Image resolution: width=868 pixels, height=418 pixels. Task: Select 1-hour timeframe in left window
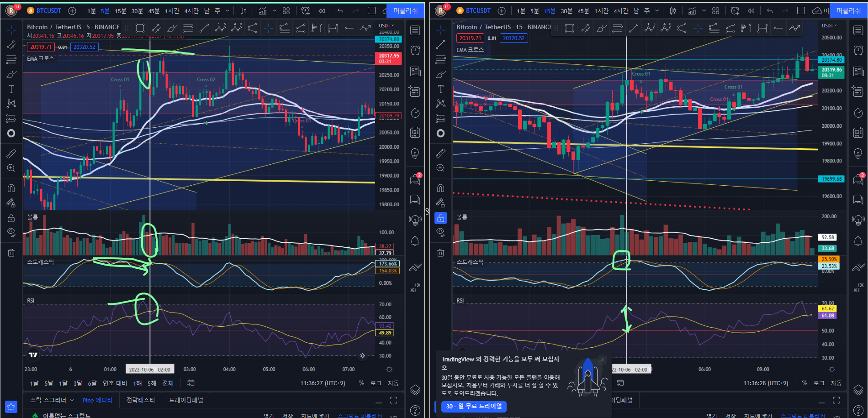click(x=172, y=10)
